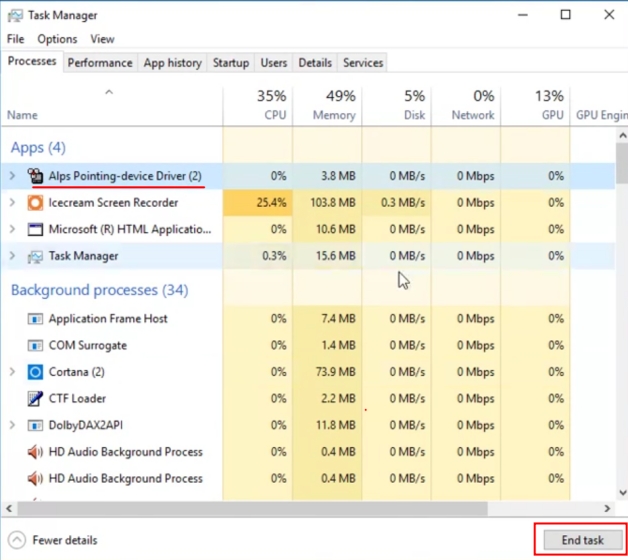Open the File menu
This screenshot has width=628, height=560.
[16, 39]
